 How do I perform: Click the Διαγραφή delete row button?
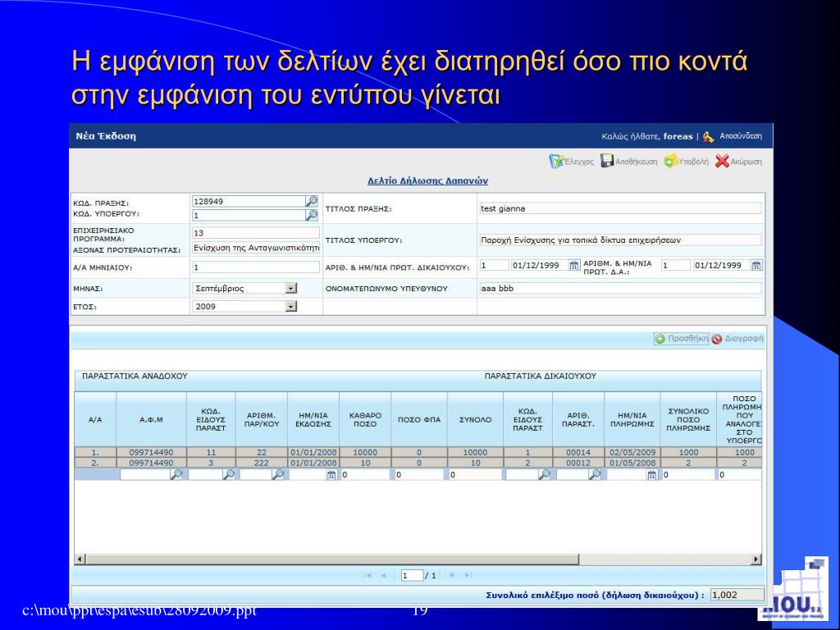(x=737, y=339)
